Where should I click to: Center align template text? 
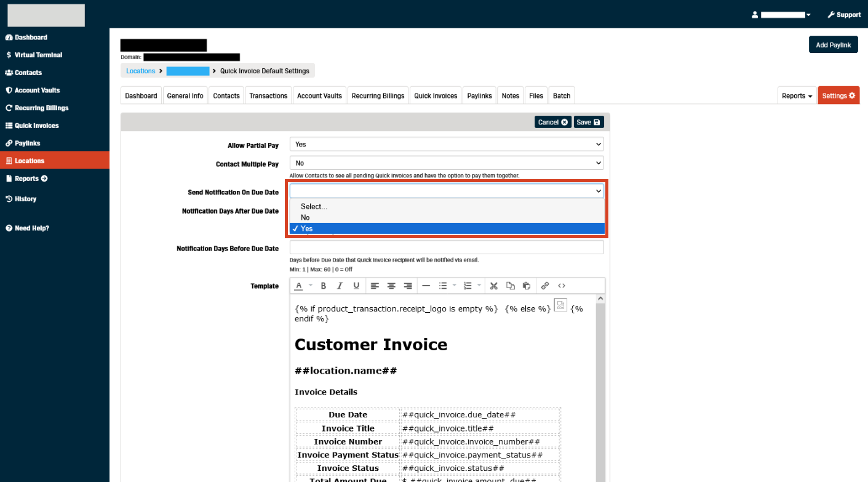391,286
